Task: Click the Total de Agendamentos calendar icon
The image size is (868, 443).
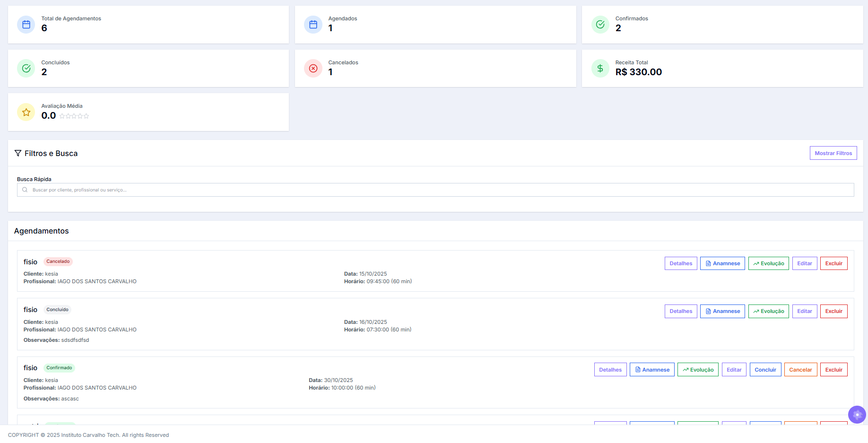Action: click(26, 25)
